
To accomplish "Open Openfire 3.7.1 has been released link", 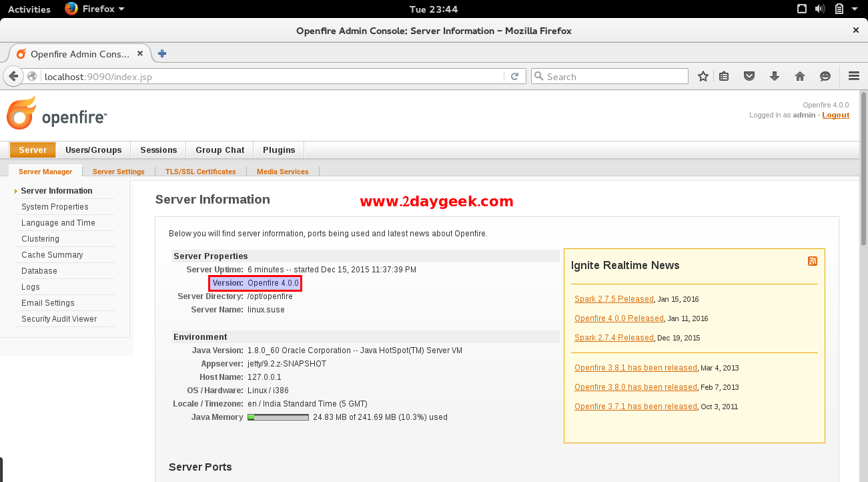I will 636,407.
